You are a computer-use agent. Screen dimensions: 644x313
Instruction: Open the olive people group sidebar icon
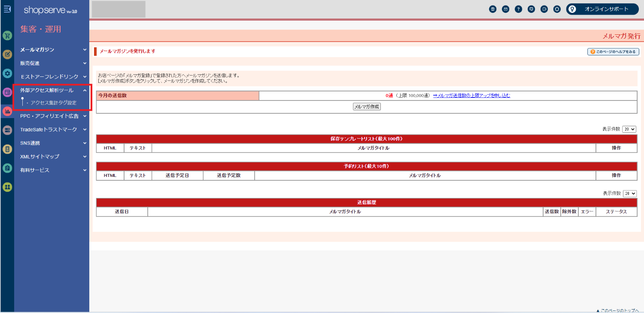pyautogui.click(x=7, y=187)
